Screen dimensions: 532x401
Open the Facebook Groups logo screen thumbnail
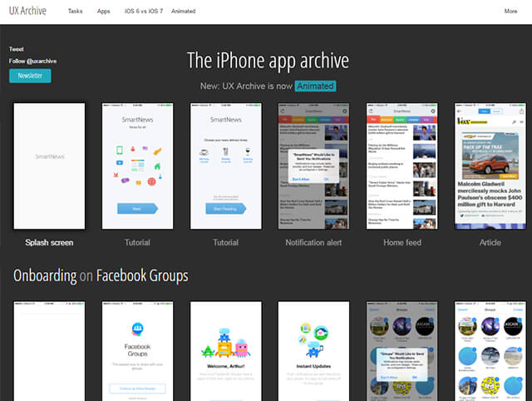tap(137, 351)
